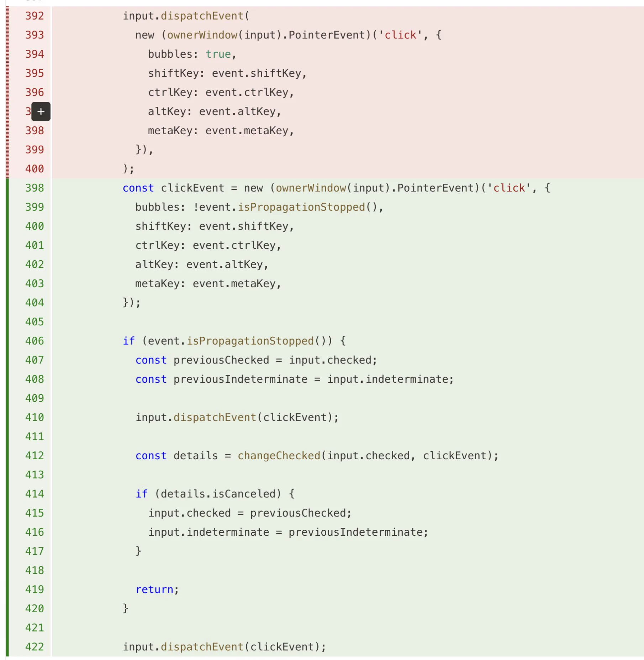The width and height of the screenshot is (644, 660).
Task: Select line number 393 in the gutter
Action: [35, 35]
